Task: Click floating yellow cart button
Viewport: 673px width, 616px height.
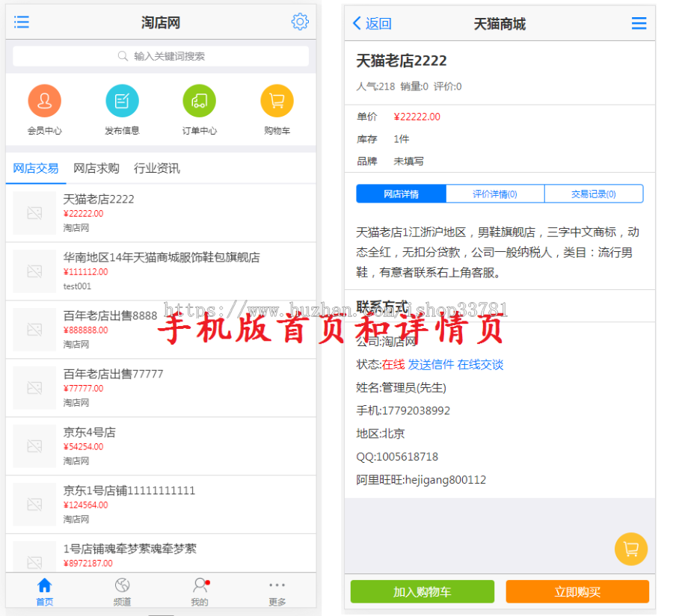Action: 631,549
